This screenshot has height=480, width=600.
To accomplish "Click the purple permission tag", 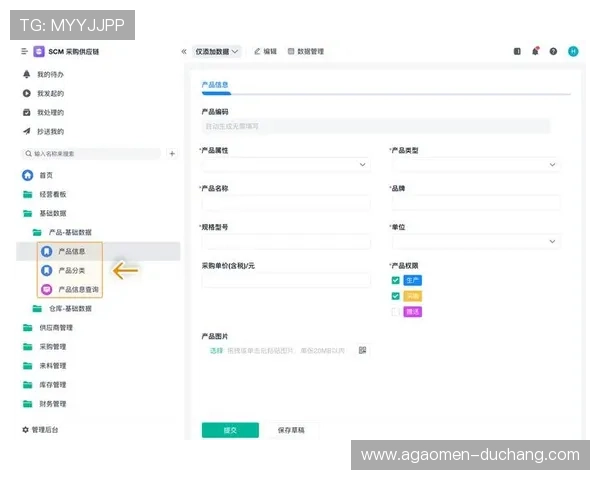I will point(412,312).
